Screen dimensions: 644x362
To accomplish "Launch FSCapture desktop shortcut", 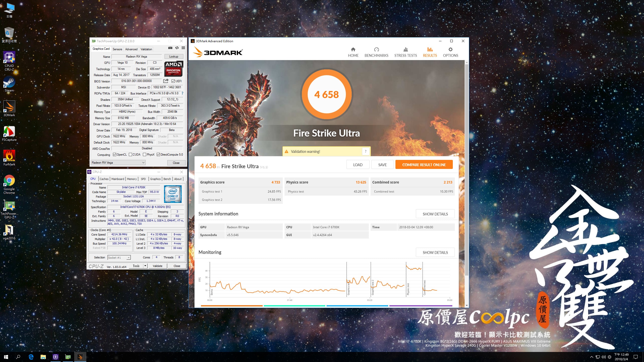I will click(9, 133).
